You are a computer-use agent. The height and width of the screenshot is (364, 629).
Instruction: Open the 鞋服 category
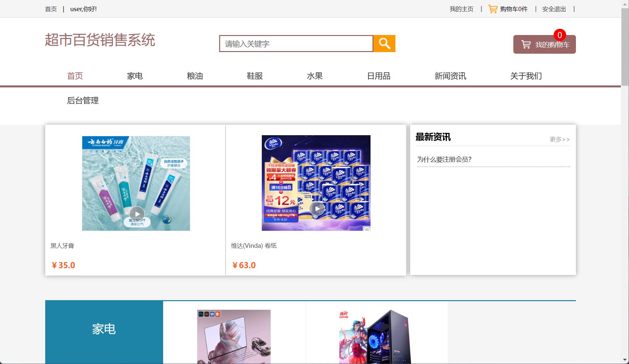(255, 76)
